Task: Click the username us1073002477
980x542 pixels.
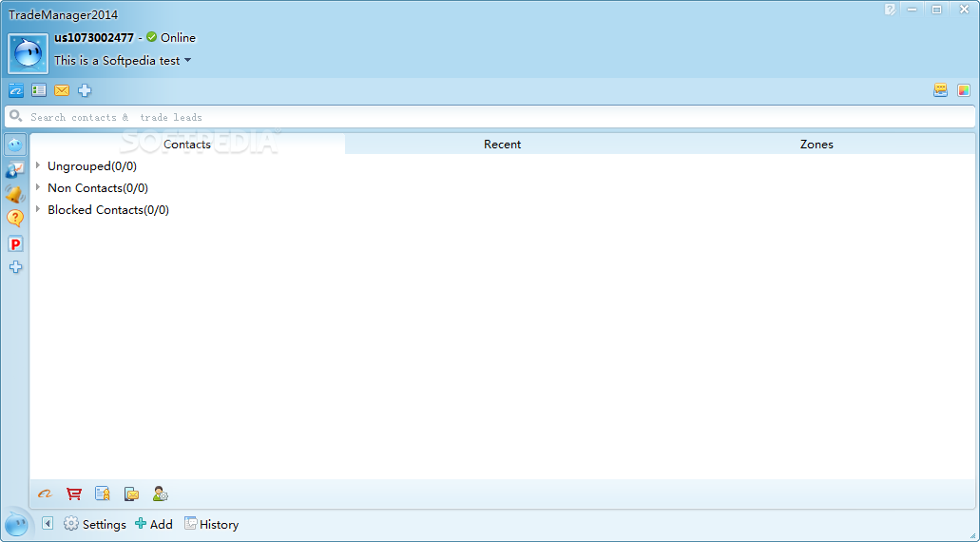Action: tap(94, 37)
